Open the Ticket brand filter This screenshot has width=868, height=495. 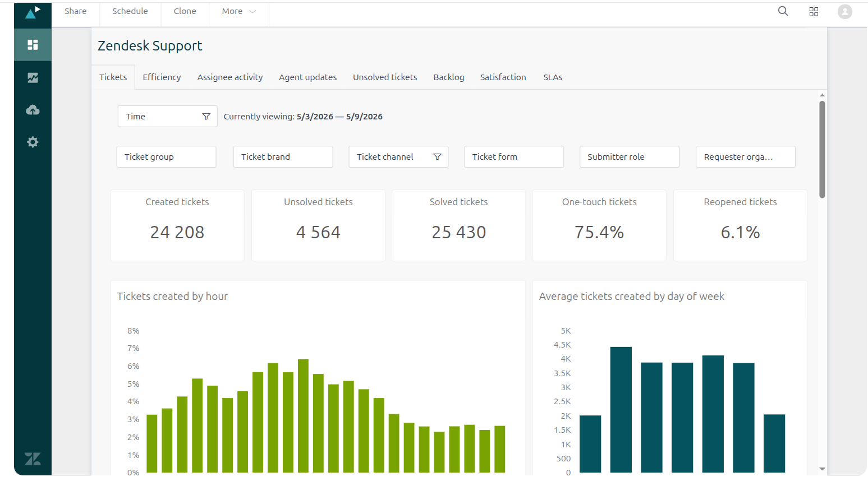283,157
